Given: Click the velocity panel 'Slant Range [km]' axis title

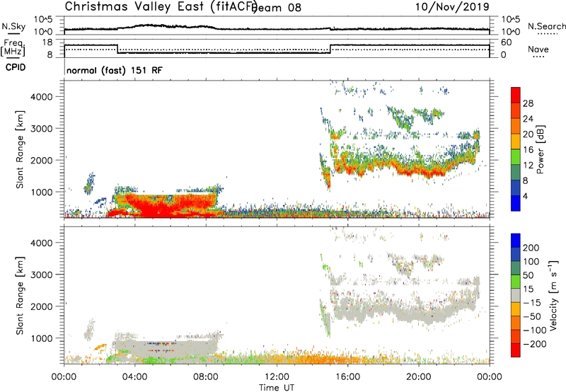Looking at the screenshot, I should click(x=20, y=296).
